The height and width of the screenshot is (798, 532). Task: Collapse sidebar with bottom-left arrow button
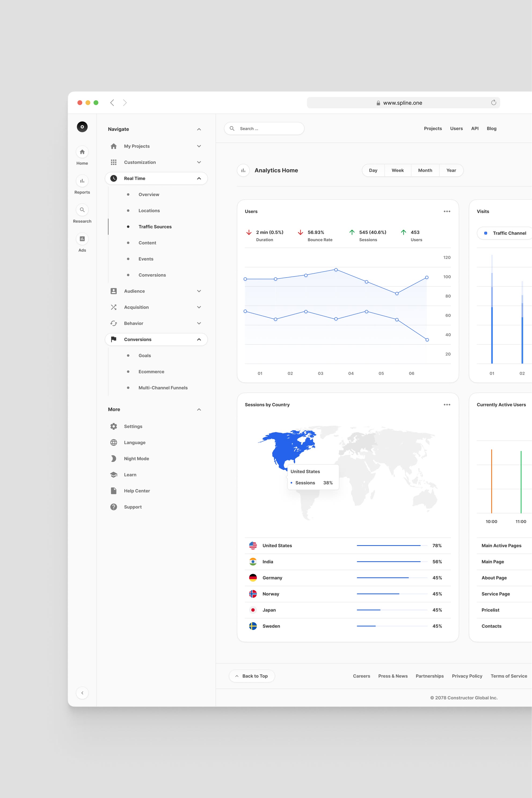click(82, 693)
